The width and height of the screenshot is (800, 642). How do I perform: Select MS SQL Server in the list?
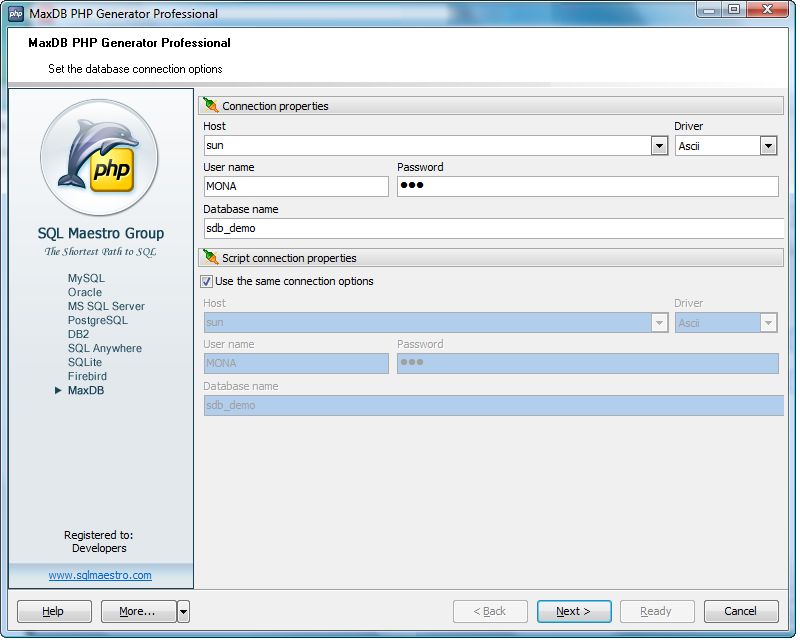pyautogui.click(x=107, y=307)
